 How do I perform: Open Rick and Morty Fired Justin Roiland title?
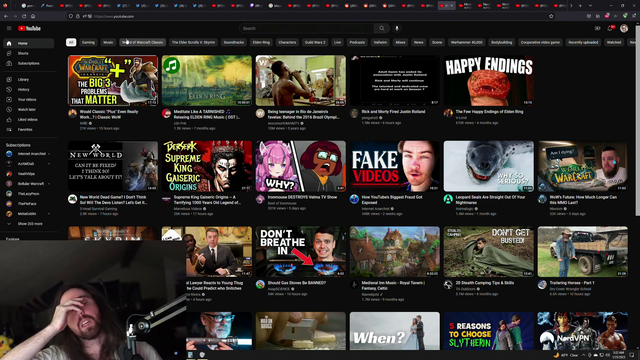(x=393, y=111)
